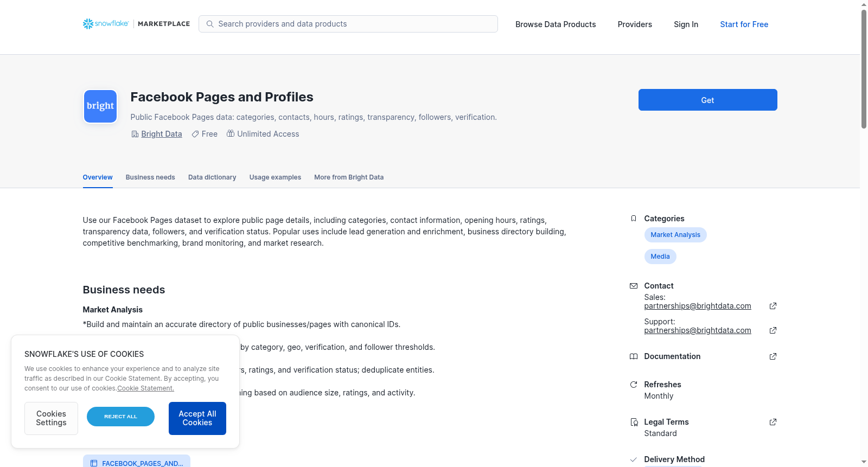Open external link icon for Support email

click(773, 330)
